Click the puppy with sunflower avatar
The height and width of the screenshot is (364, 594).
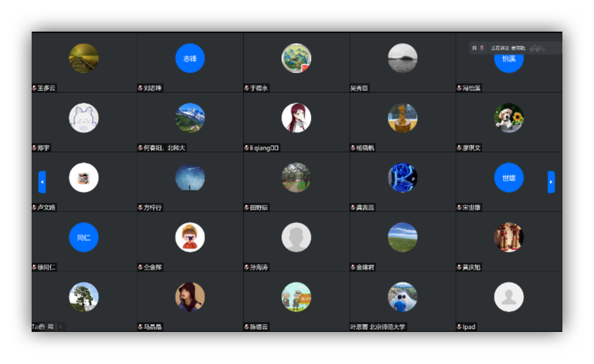tap(509, 118)
